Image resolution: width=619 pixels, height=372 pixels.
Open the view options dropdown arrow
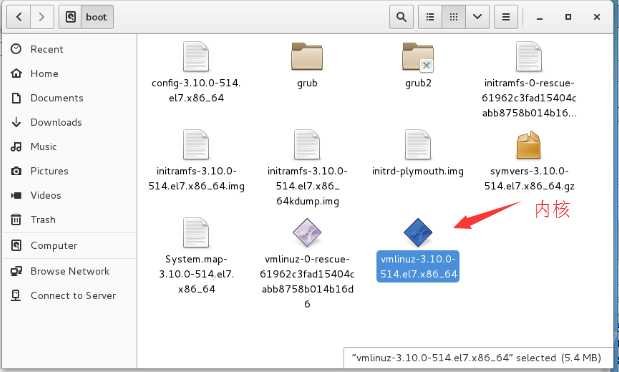click(477, 17)
